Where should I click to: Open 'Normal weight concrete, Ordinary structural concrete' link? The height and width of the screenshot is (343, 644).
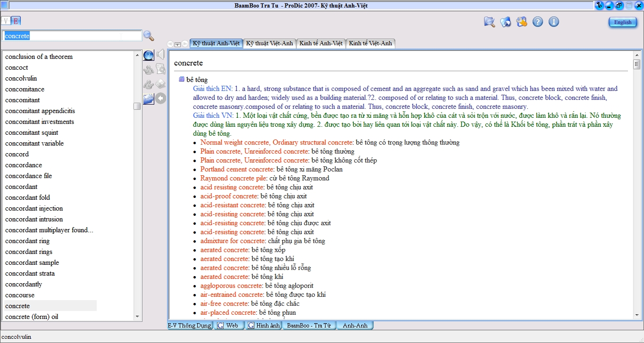coord(276,142)
